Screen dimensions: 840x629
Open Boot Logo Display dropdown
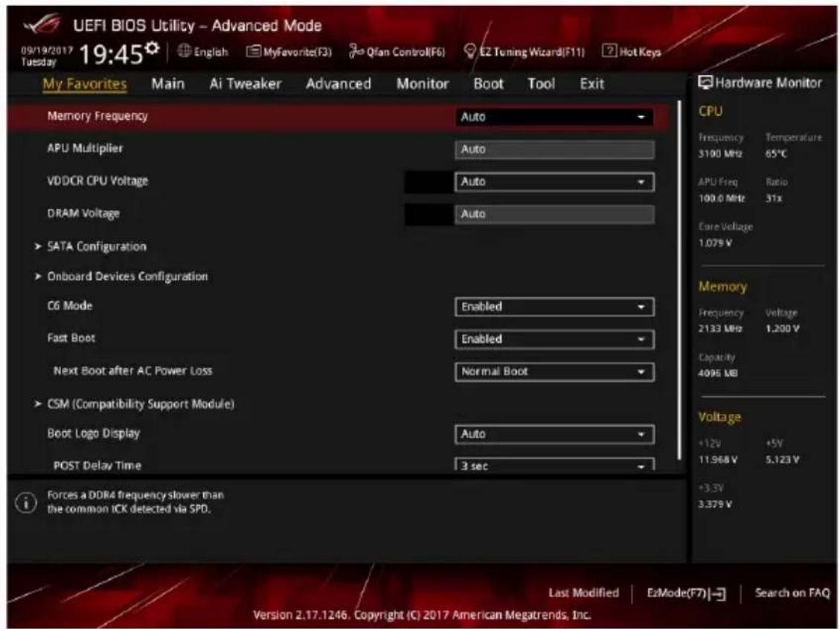[x=554, y=434]
